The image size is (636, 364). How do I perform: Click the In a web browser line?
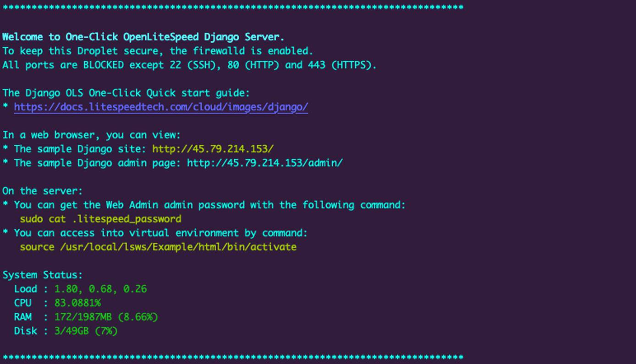[x=92, y=135]
